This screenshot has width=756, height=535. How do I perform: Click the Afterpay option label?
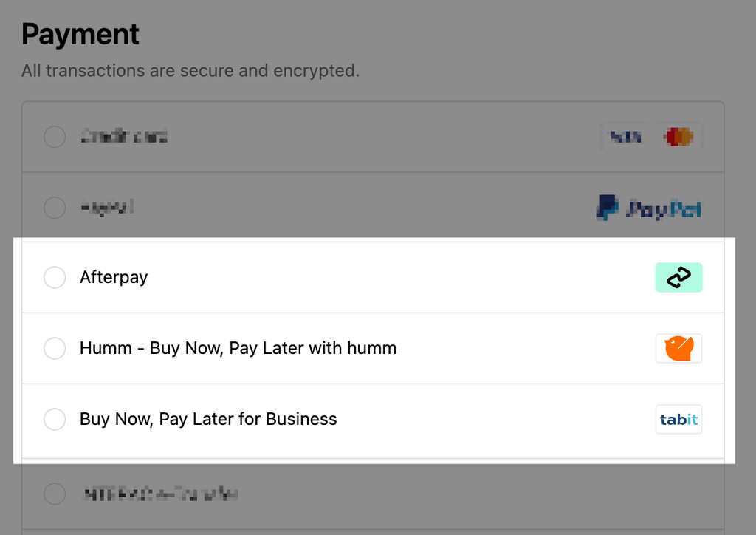click(114, 277)
